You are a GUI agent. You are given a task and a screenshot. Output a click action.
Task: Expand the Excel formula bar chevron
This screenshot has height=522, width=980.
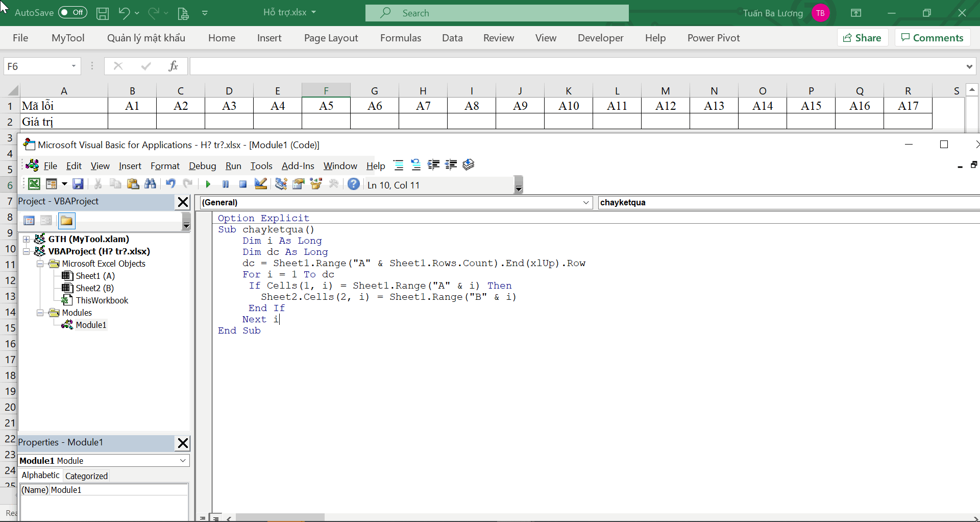pos(969,66)
